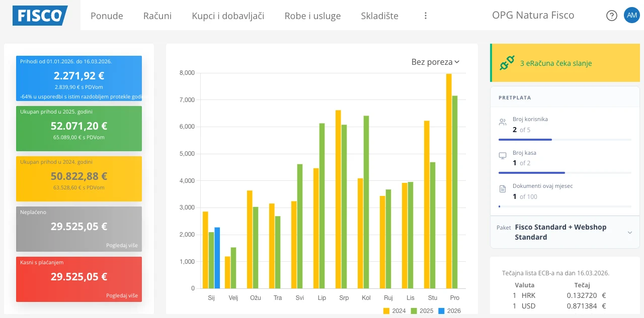Screen dimensions: 644x318
Task: Click the users icon next to Broj korisnika
Action: click(502, 122)
